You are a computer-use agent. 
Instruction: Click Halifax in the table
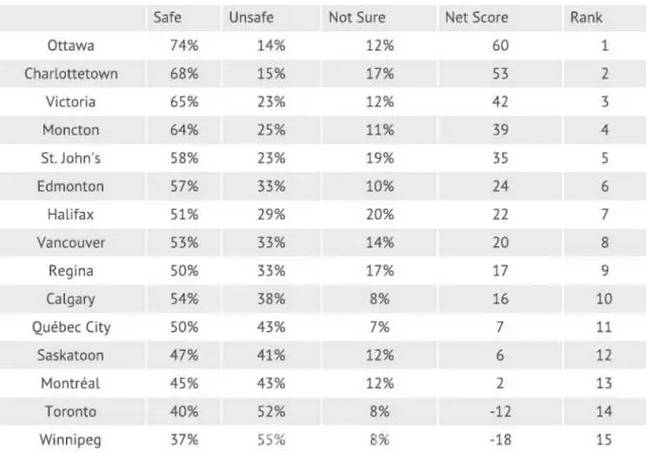click(x=71, y=214)
